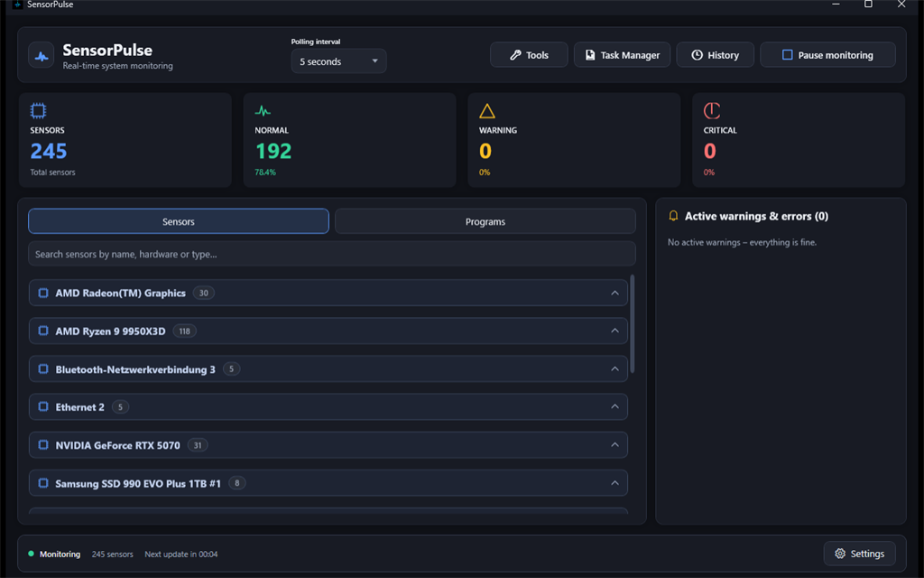Open the History view
924x578 pixels.
(715, 55)
